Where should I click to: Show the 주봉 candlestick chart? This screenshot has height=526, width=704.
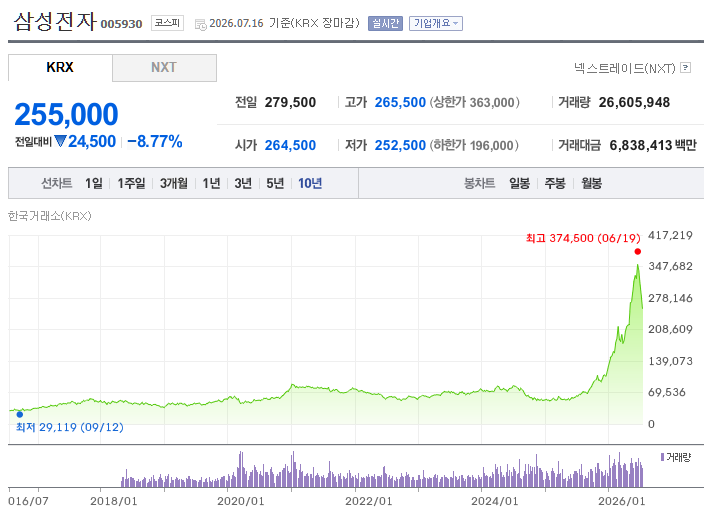(555, 183)
